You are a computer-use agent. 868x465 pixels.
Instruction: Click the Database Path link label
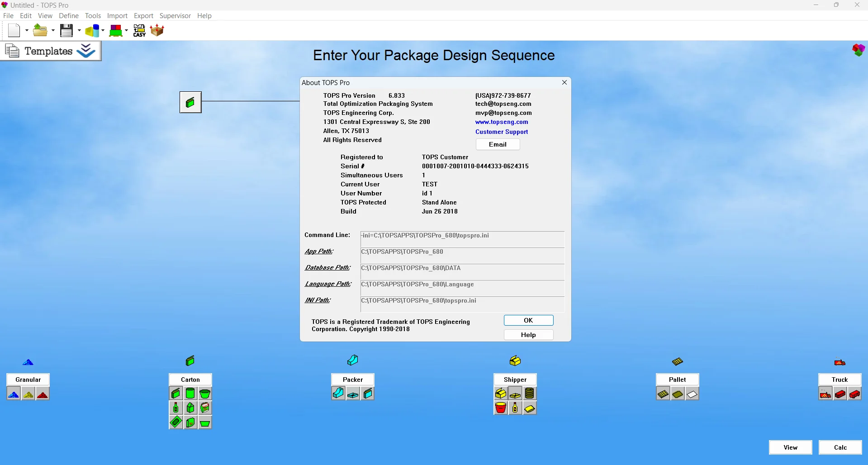tap(327, 267)
